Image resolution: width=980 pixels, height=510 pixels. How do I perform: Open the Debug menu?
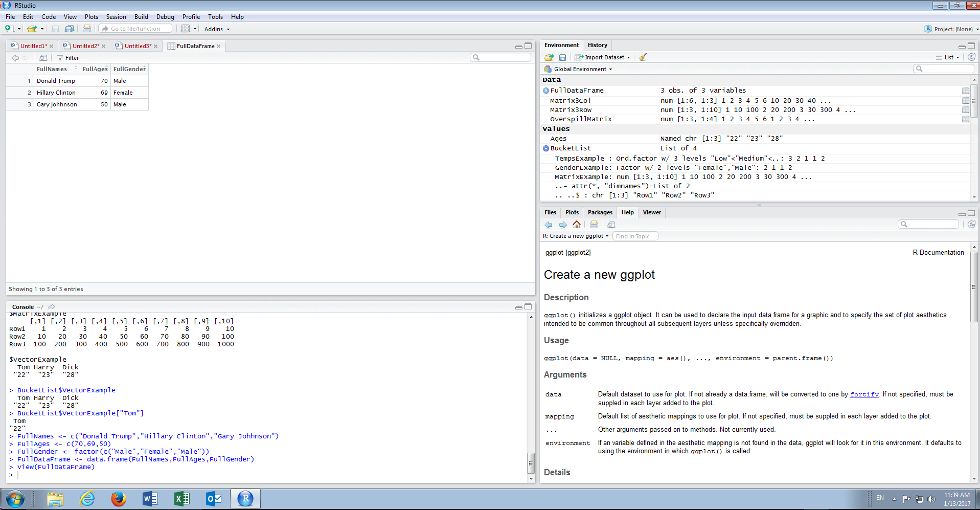165,17
